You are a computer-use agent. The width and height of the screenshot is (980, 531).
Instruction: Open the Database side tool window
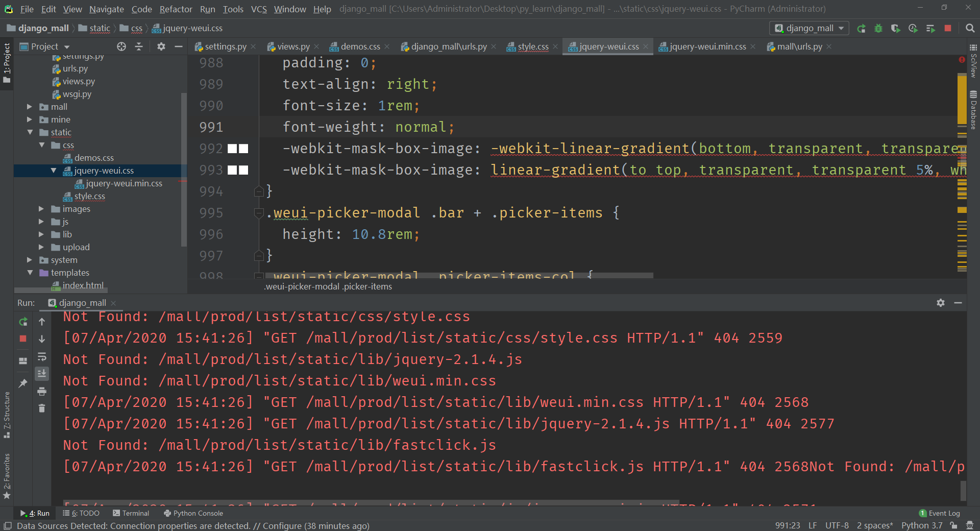tap(973, 110)
